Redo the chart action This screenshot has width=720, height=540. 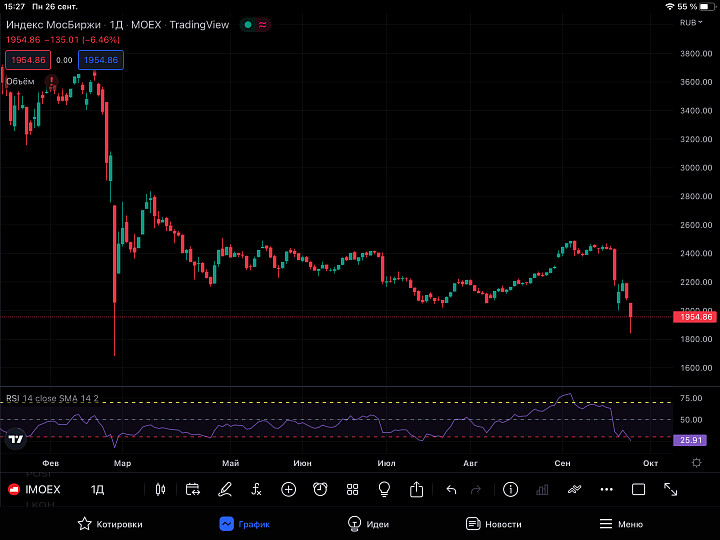476,490
